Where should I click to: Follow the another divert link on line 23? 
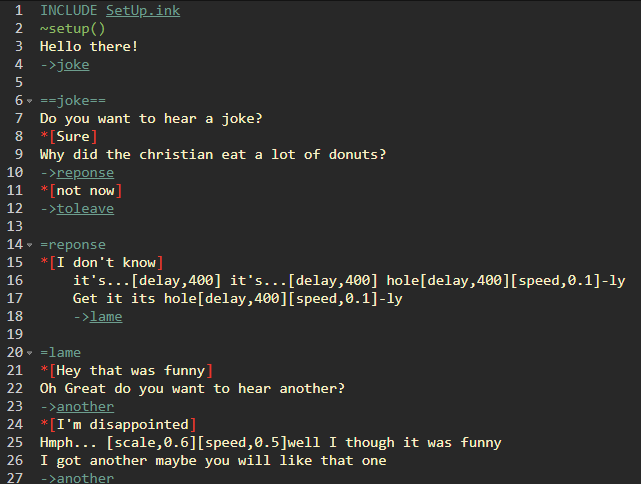pos(85,407)
